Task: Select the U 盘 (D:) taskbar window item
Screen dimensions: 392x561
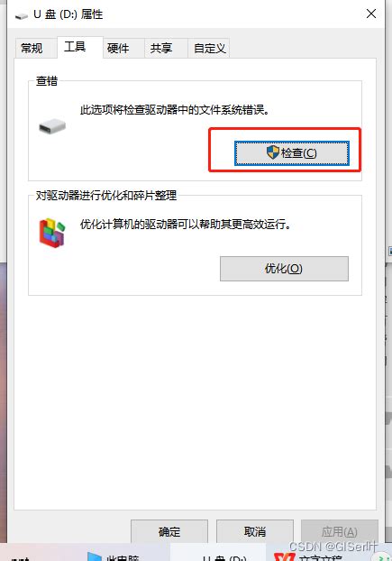Action: [218, 555]
